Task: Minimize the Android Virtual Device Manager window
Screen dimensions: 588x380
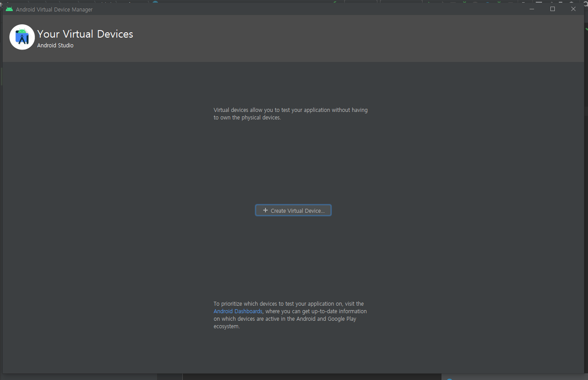Action: coord(532,9)
